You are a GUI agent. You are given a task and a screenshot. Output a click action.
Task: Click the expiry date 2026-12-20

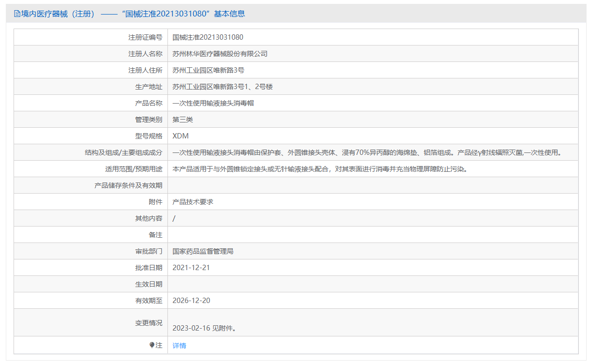click(191, 301)
